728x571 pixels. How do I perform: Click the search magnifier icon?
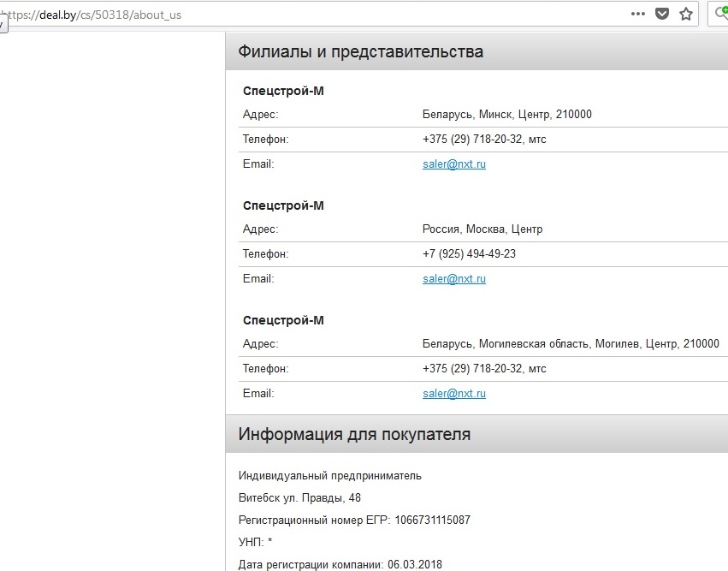(x=720, y=14)
